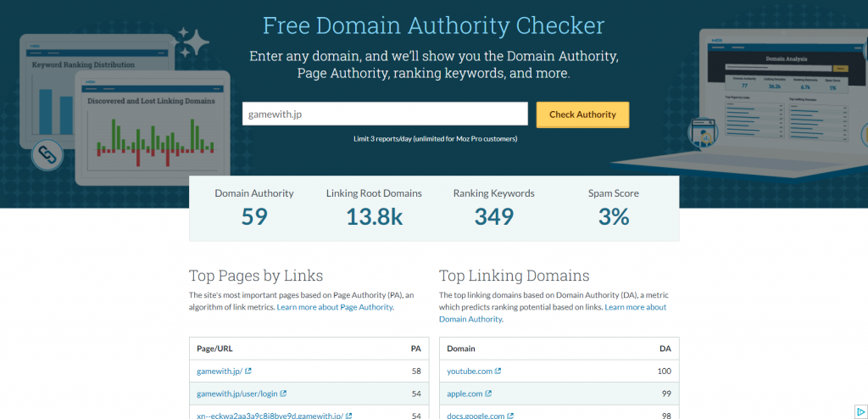Viewport: 868px width, 419px height.
Task: Click the Check Authority button
Action: pyautogui.click(x=582, y=115)
